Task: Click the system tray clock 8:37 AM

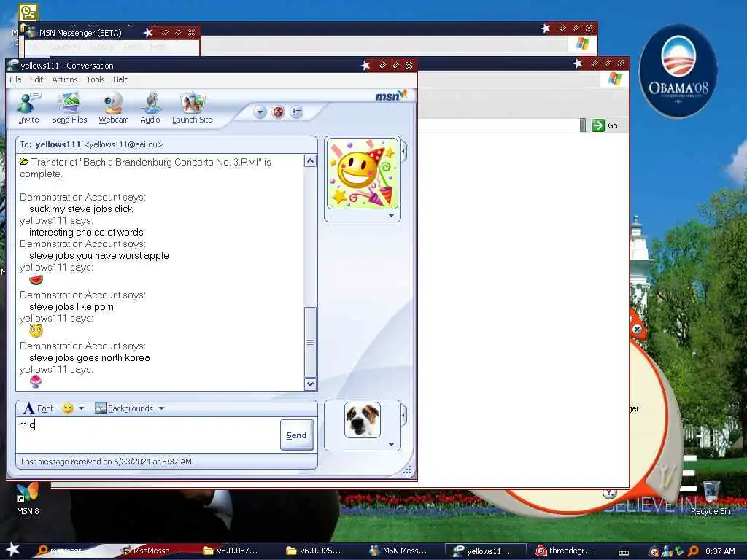Action: click(x=720, y=551)
